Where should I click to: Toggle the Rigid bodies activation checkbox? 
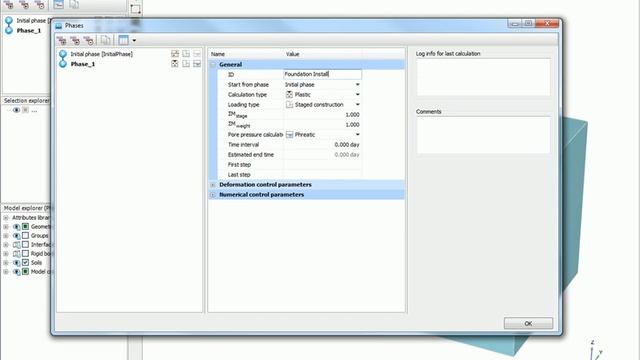[25, 253]
